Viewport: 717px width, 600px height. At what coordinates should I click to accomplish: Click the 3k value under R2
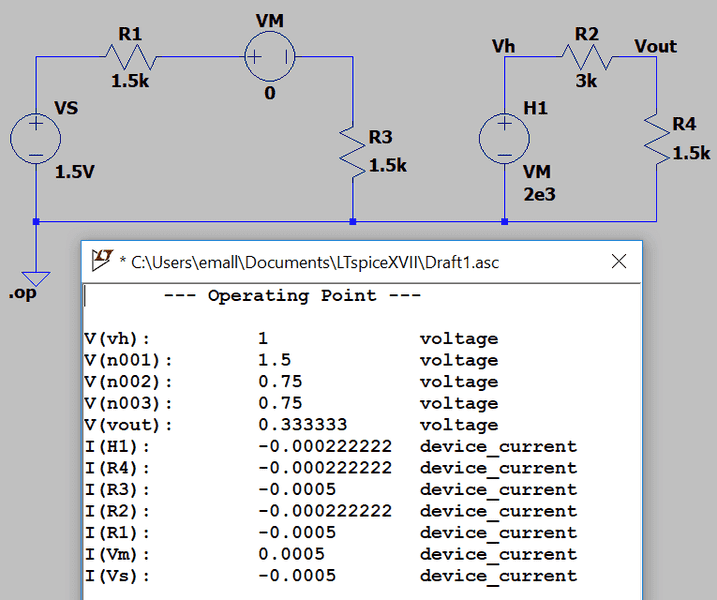[586, 82]
